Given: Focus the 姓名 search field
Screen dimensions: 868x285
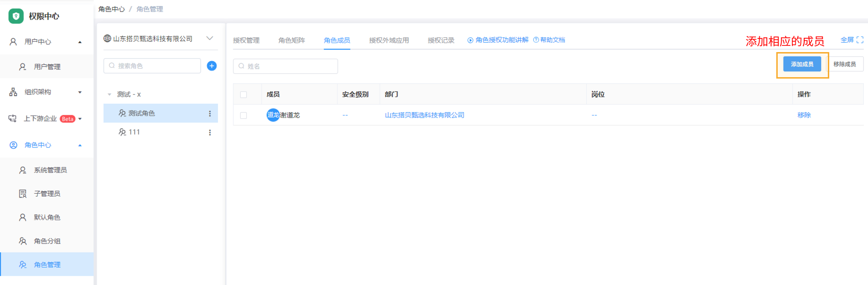Looking at the screenshot, I should pos(286,66).
